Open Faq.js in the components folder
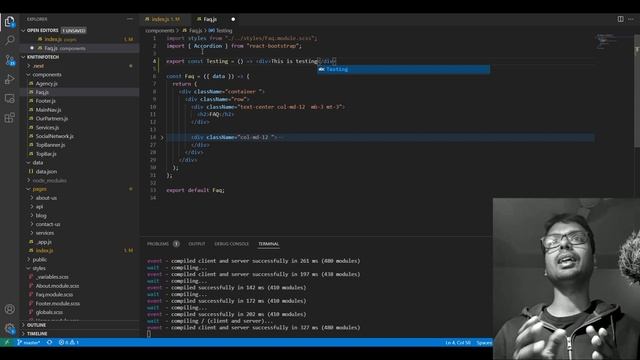640x360 pixels. coord(42,92)
